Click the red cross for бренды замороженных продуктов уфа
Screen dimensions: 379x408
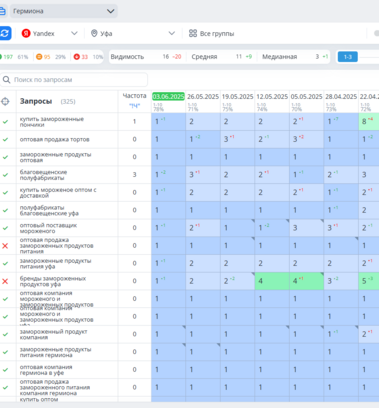5,281
